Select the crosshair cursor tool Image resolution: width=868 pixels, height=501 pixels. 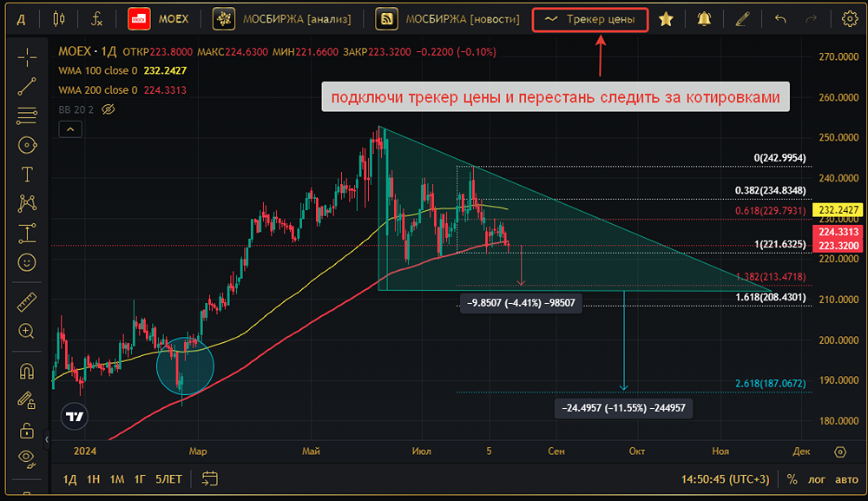pyautogui.click(x=27, y=57)
